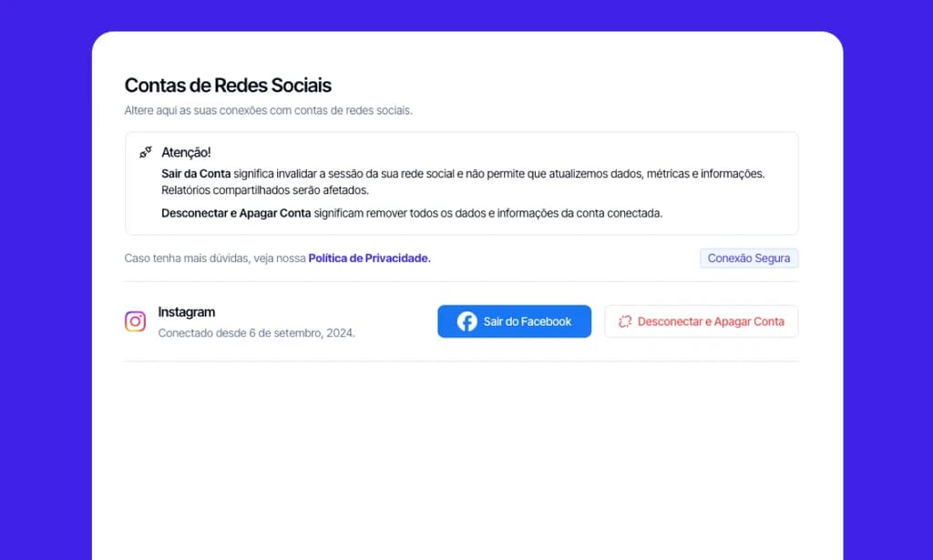Image resolution: width=933 pixels, height=560 pixels.
Task: Click the Sair do Facebook button
Action: [x=514, y=321]
